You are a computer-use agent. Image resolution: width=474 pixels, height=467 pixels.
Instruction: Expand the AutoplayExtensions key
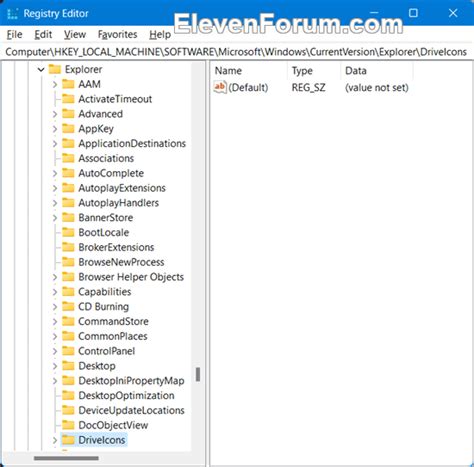(x=55, y=188)
